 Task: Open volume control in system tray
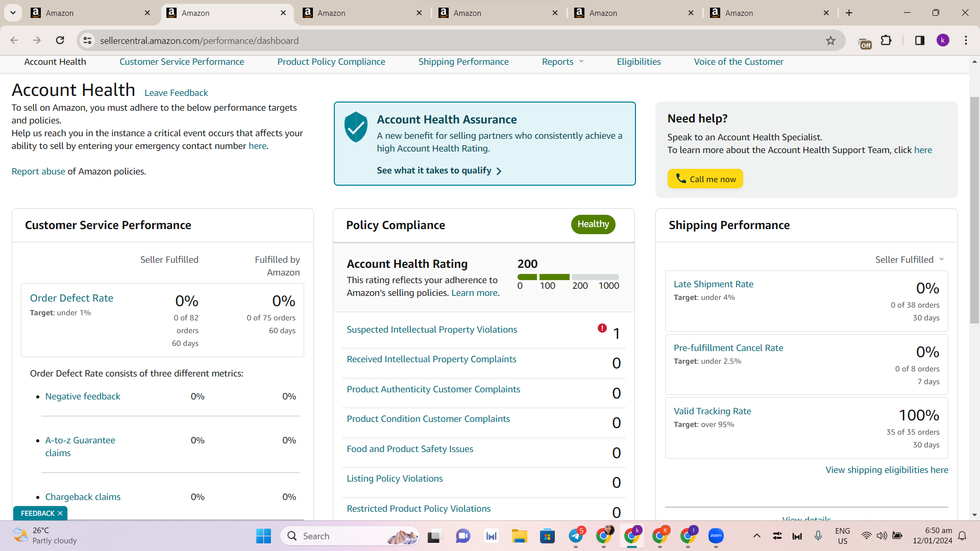pyautogui.click(x=881, y=536)
